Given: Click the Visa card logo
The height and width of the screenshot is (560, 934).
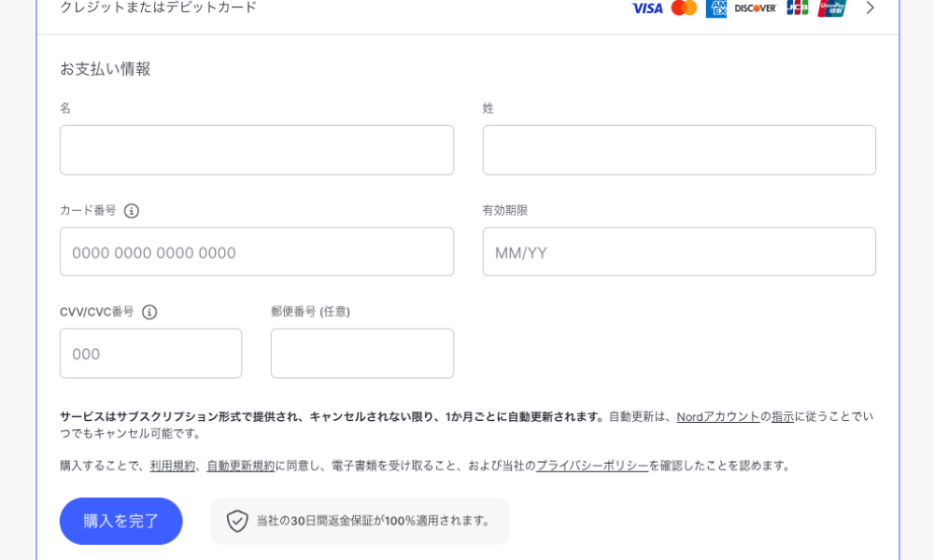Looking at the screenshot, I should (x=646, y=8).
